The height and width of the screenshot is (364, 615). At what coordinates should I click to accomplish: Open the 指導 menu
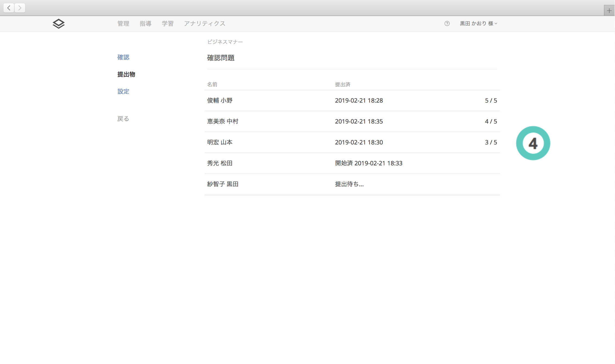pyautogui.click(x=145, y=24)
